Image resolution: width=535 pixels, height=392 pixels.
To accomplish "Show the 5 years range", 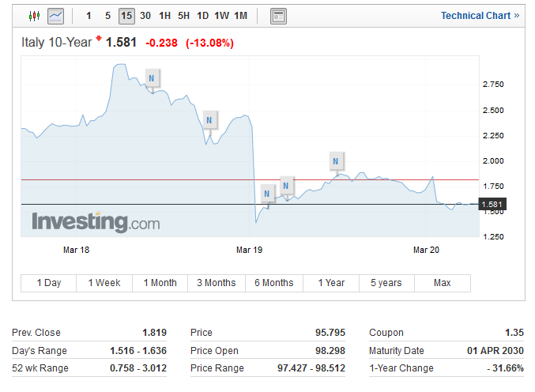I will point(386,283).
